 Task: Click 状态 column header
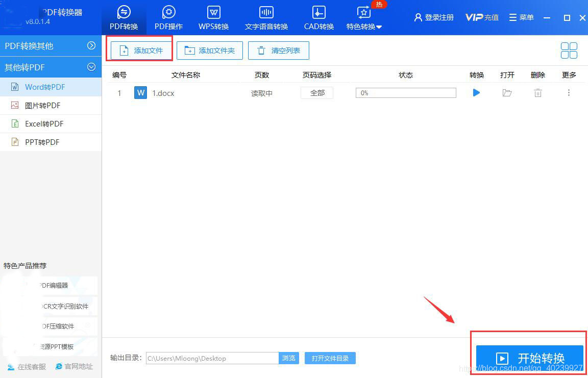[x=406, y=75]
